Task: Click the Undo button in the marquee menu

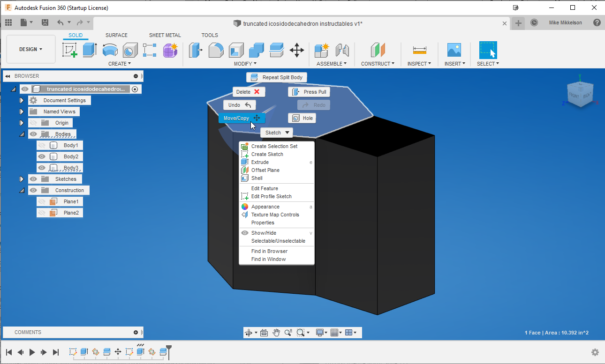Action: click(239, 105)
